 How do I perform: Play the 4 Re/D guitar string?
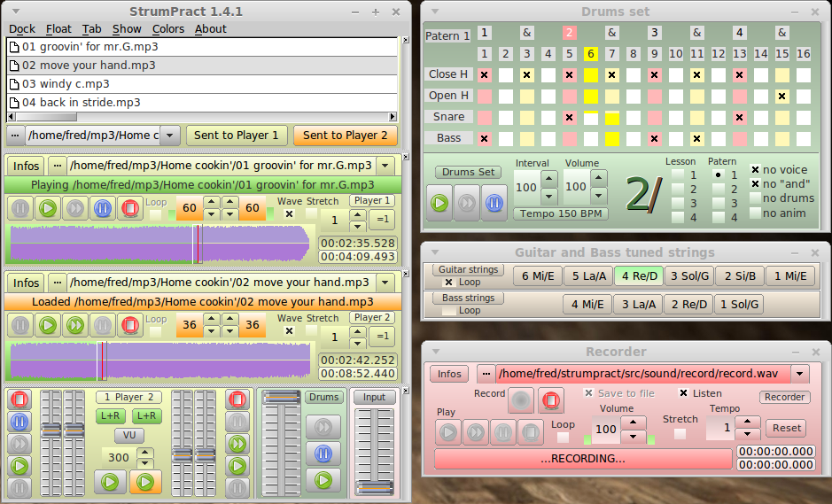638,276
